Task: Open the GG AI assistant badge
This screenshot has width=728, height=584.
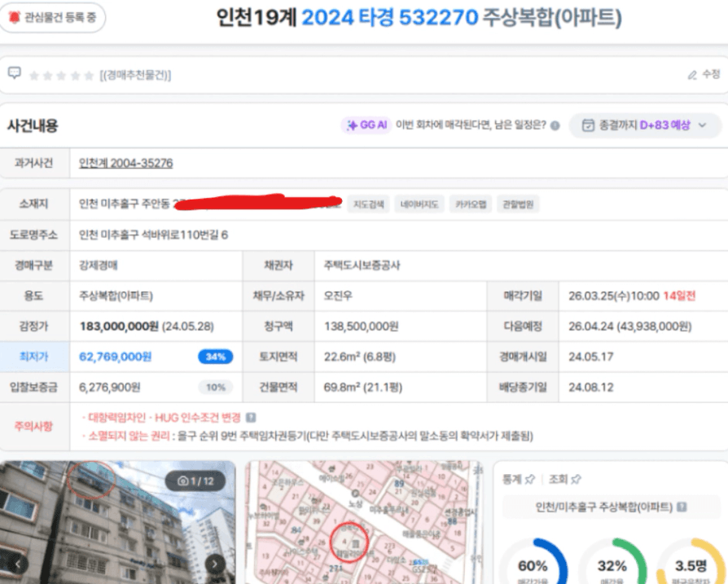Action: (x=366, y=125)
